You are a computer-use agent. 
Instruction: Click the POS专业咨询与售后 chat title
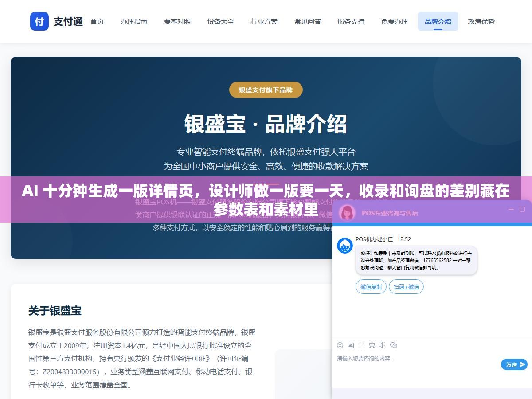pos(390,213)
